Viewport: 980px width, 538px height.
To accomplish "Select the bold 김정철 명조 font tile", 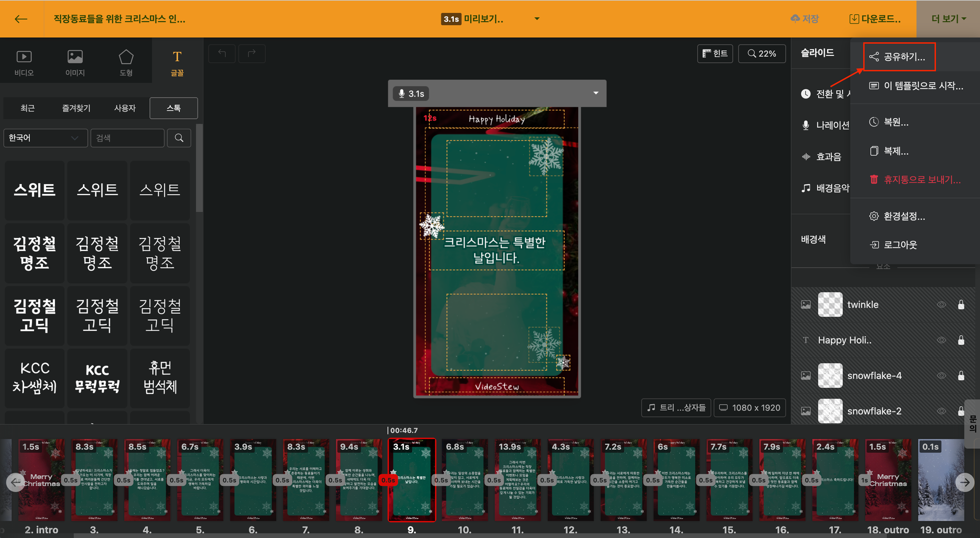I will tap(34, 253).
